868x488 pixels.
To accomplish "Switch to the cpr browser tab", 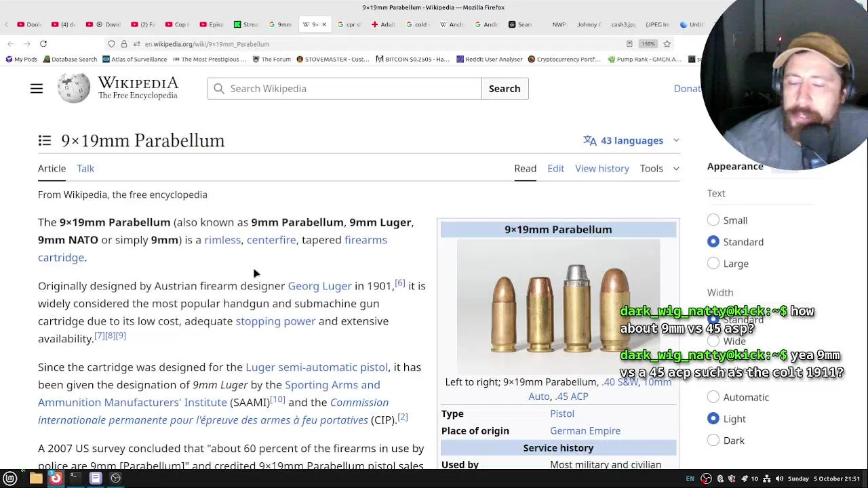I will click(x=349, y=24).
